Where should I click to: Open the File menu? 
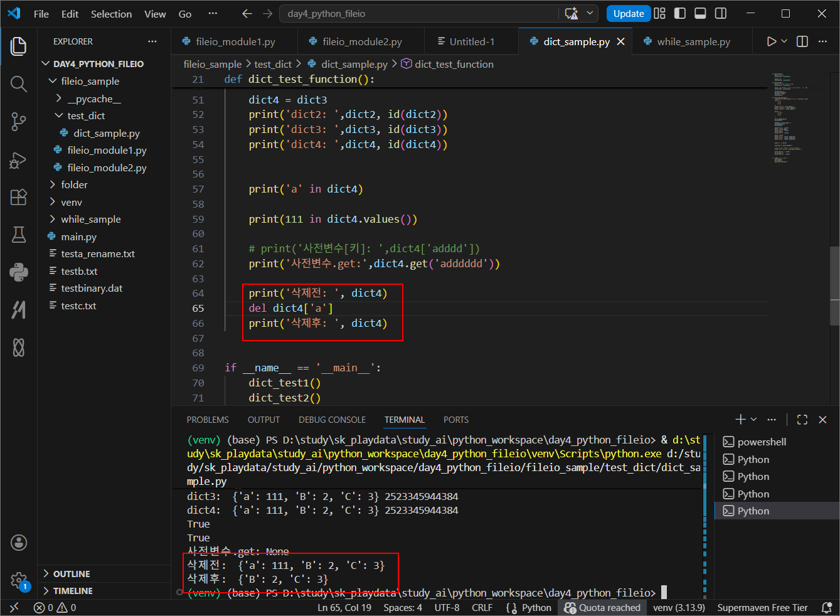pos(41,14)
